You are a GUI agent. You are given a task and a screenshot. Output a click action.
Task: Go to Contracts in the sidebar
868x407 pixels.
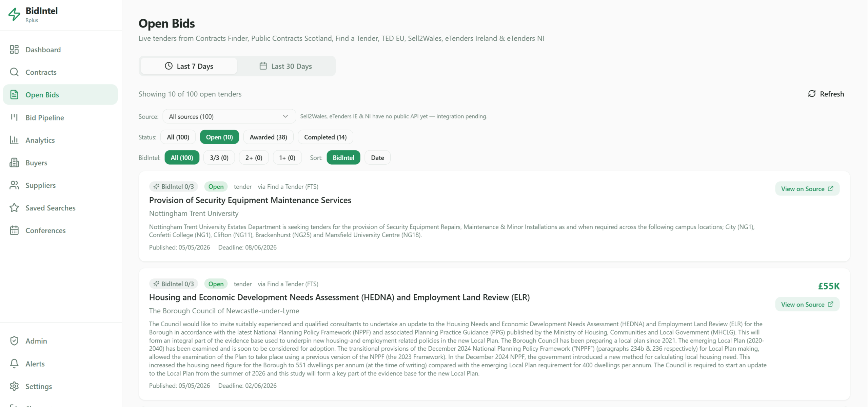pyautogui.click(x=60, y=72)
